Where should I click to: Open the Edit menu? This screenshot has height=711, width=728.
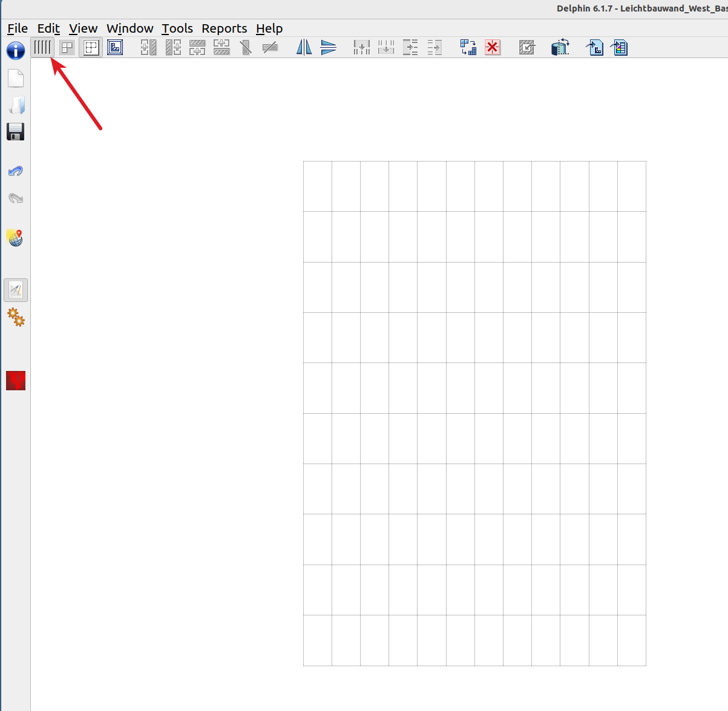(x=48, y=28)
